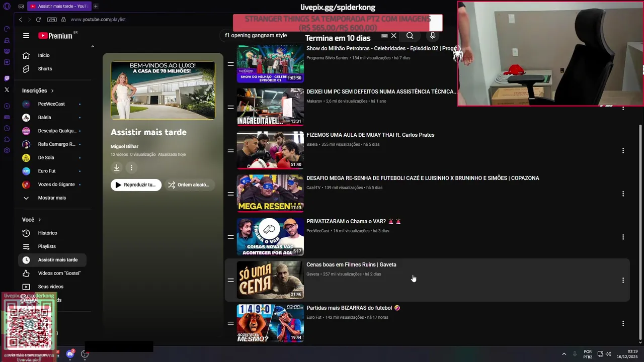This screenshot has width=644, height=362.
Task: Open the Mega Re-senha video thumbnail
Action: (x=270, y=194)
